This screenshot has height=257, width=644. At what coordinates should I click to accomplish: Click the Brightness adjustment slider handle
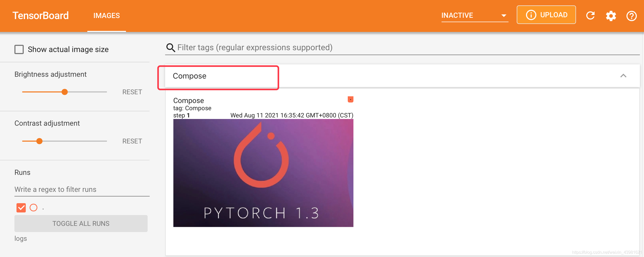pos(65,92)
